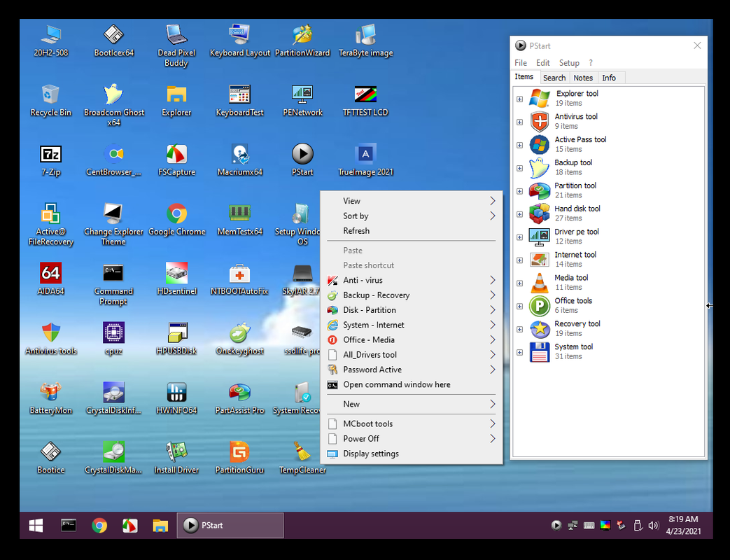Launch PartitionGuru desktop icon
The image size is (730, 560).
[x=240, y=458]
